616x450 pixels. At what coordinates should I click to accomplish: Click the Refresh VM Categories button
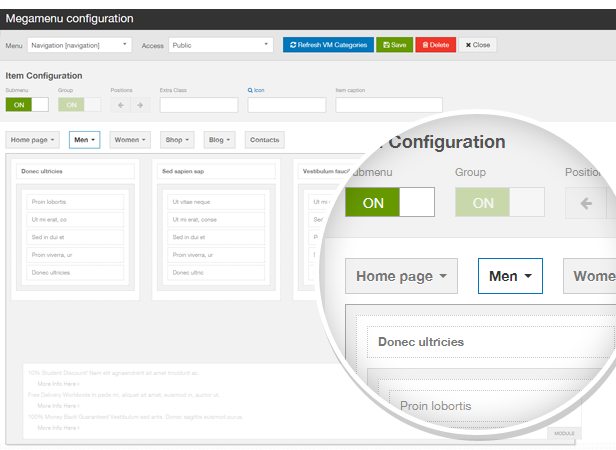(x=328, y=45)
